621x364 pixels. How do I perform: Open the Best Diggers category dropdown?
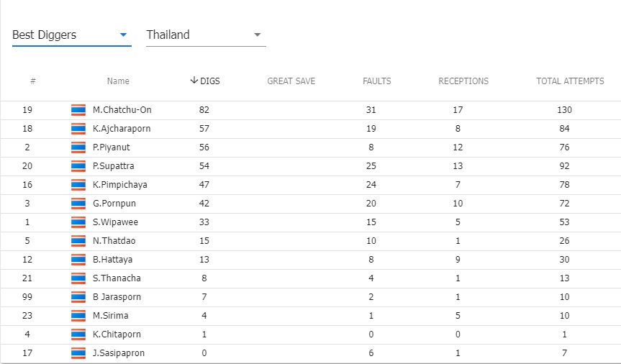[x=72, y=35]
